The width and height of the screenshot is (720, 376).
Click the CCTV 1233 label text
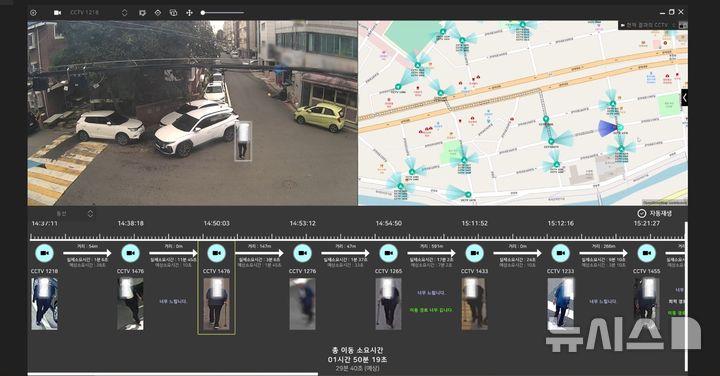click(x=561, y=271)
